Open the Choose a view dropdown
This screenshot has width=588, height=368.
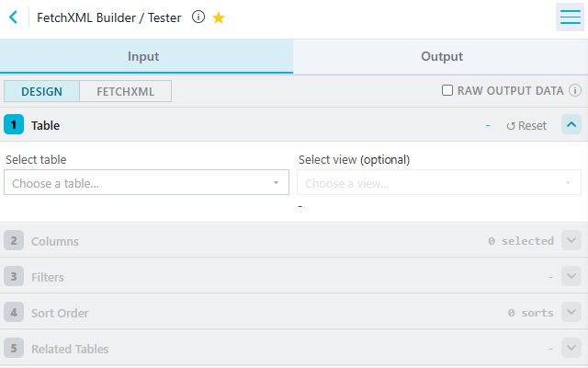[439, 182]
